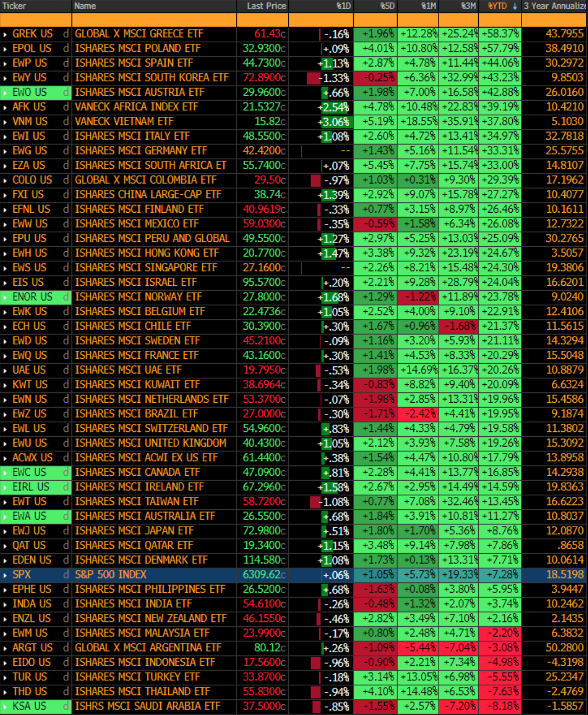Expand the EWY US row arrow
Image resolution: width=588 pixels, height=715 pixels.
[5, 78]
